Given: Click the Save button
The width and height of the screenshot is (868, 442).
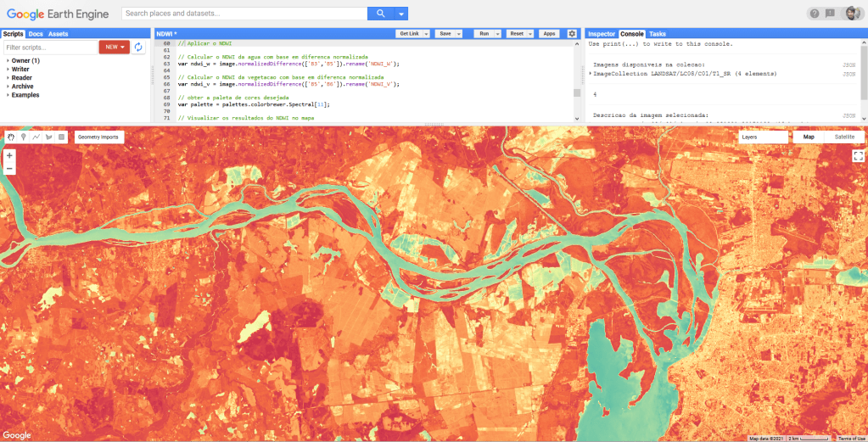Looking at the screenshot, I should [445, 33].
